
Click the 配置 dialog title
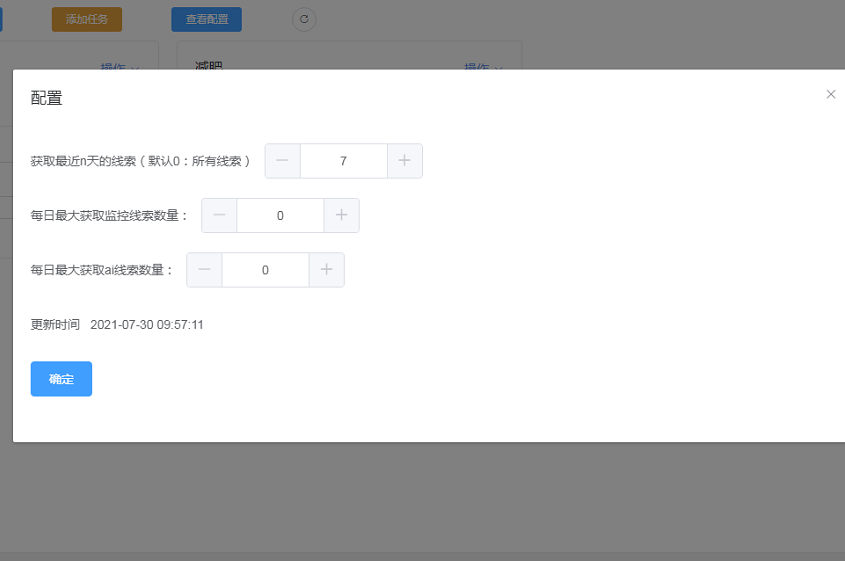click(x=46, y=98)
